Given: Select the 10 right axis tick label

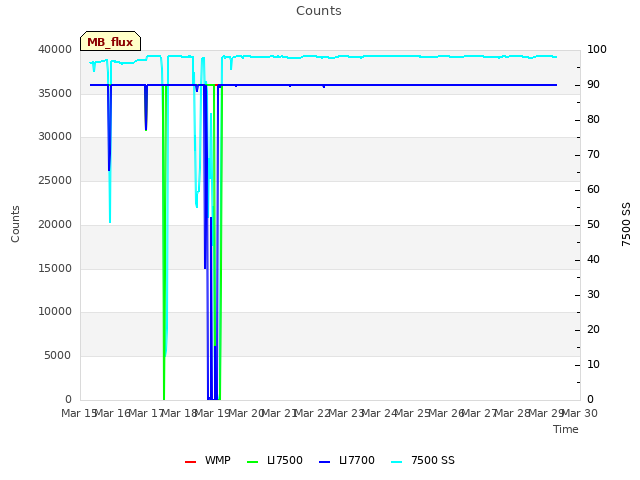Looking at the screenshot, I should point(593,364).
